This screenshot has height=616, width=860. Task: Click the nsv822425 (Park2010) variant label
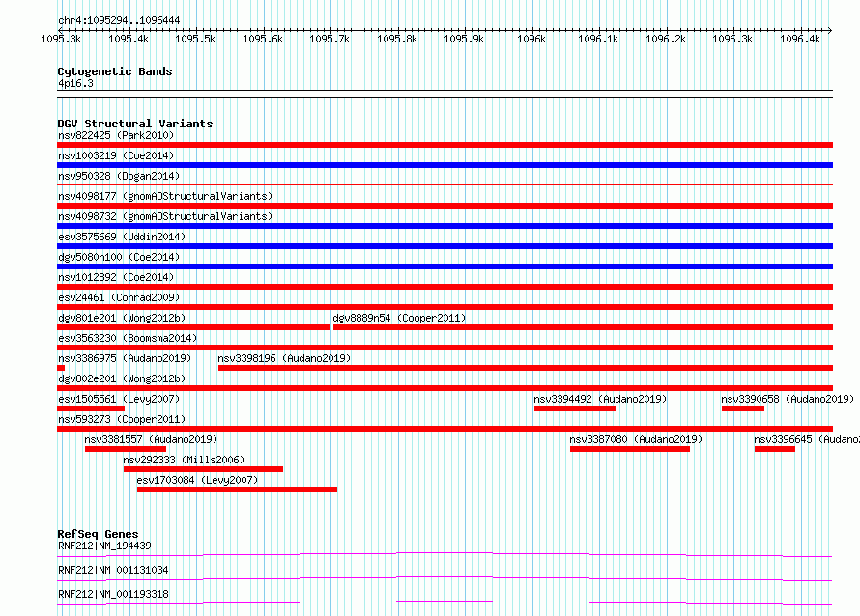[x=116, y=135]
